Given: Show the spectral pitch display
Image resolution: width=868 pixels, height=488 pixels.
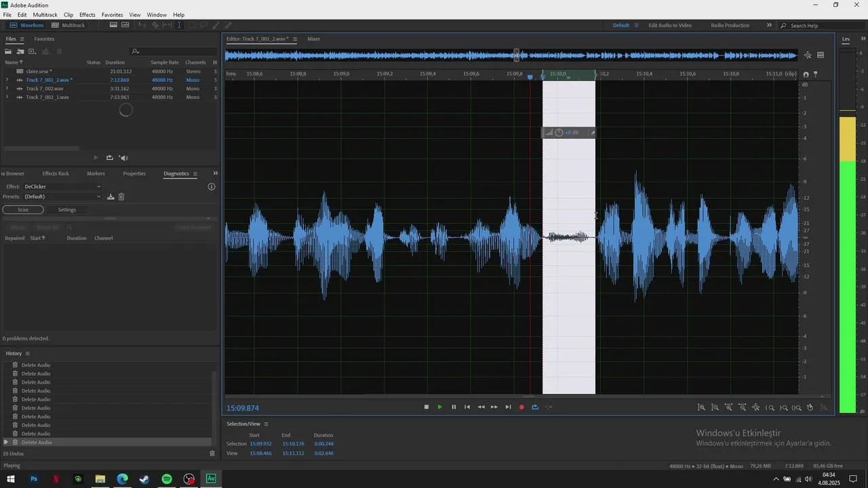Looking at the screenshot, I should [125, 25].
